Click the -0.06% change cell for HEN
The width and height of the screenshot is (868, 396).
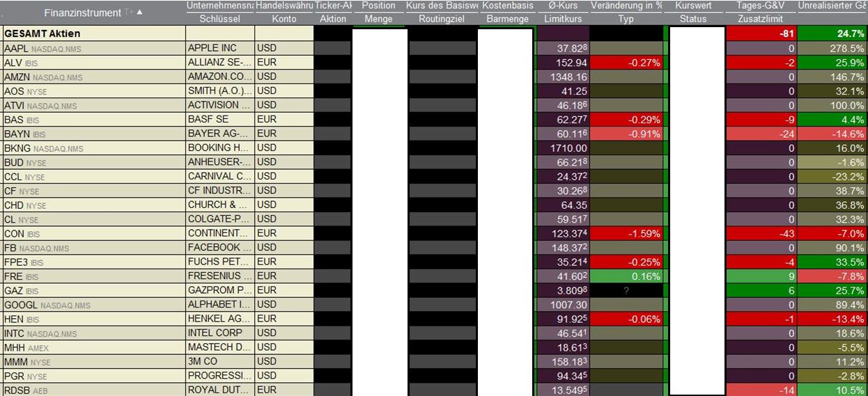coord(626,319)
